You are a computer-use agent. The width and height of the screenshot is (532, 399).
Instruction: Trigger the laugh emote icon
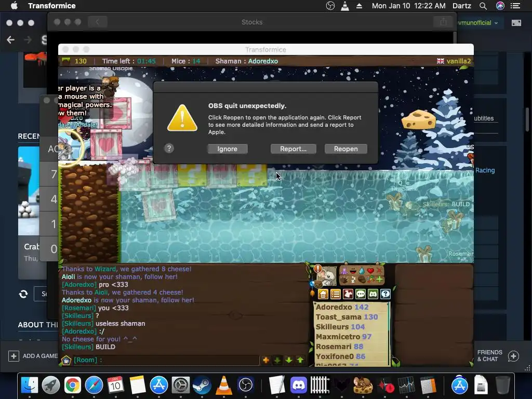coord(353,271)
